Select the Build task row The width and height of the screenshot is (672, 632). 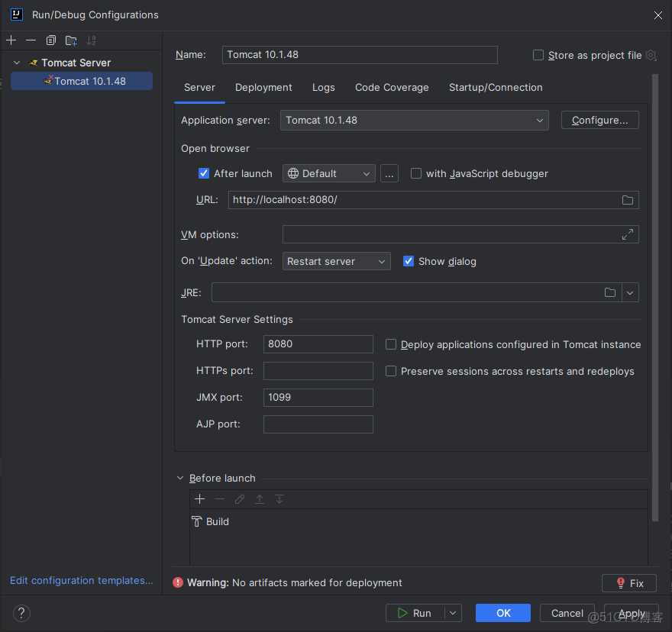click(x=418, y=521)
